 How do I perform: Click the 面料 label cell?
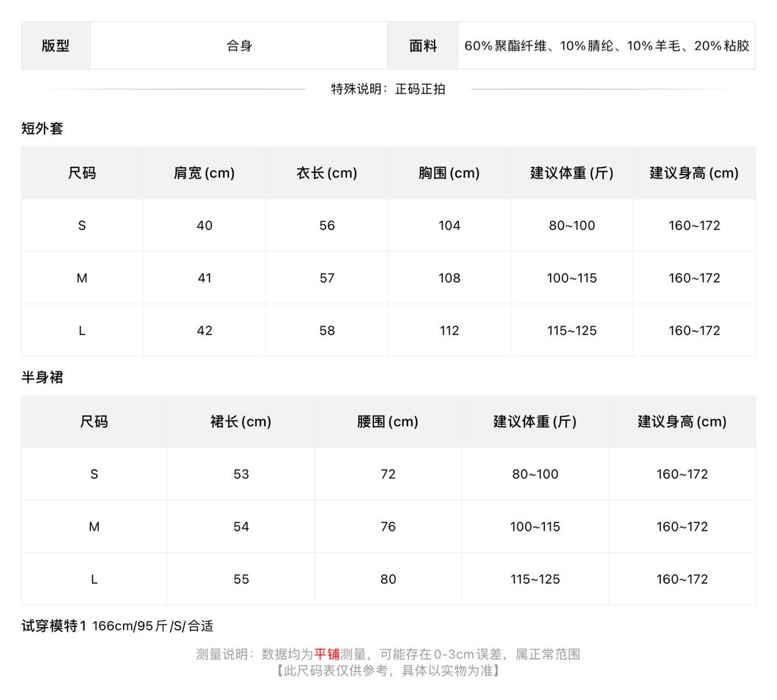point(423,46)
